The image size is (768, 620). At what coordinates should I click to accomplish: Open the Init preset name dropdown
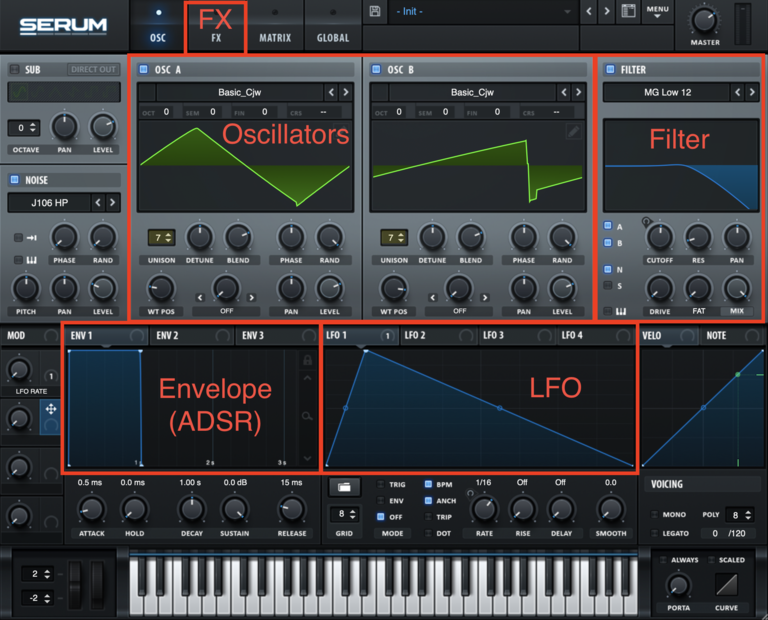[483, 11]
